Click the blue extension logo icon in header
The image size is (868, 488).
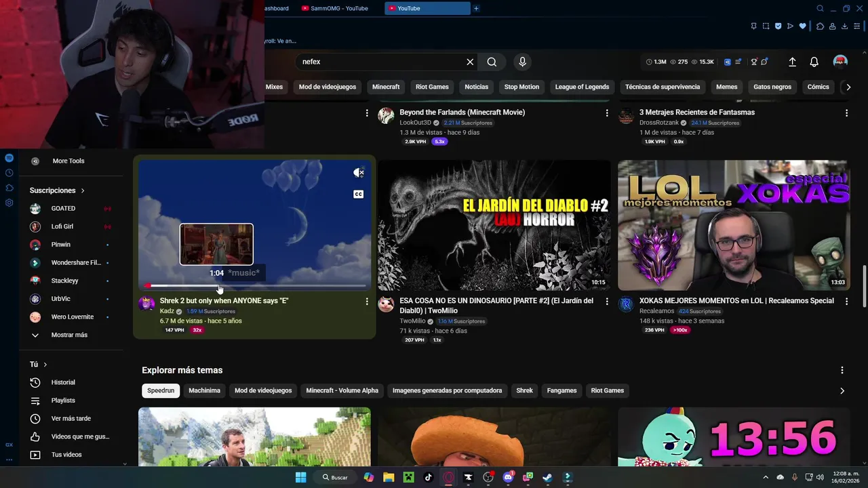728,62
